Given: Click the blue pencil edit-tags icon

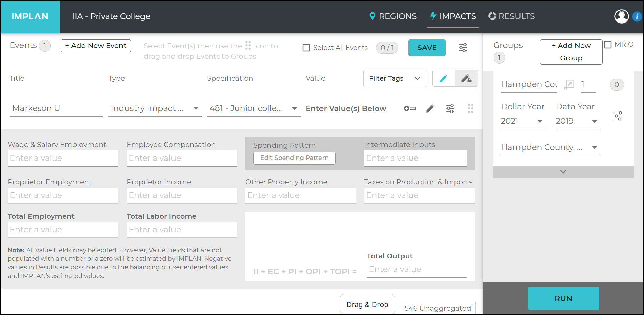Looking at the screenshot, I should coord(444,78).
